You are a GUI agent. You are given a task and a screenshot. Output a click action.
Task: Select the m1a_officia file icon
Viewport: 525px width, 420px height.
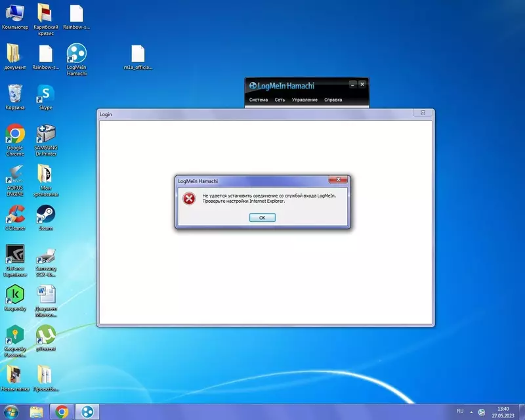[x=138, y=57]
